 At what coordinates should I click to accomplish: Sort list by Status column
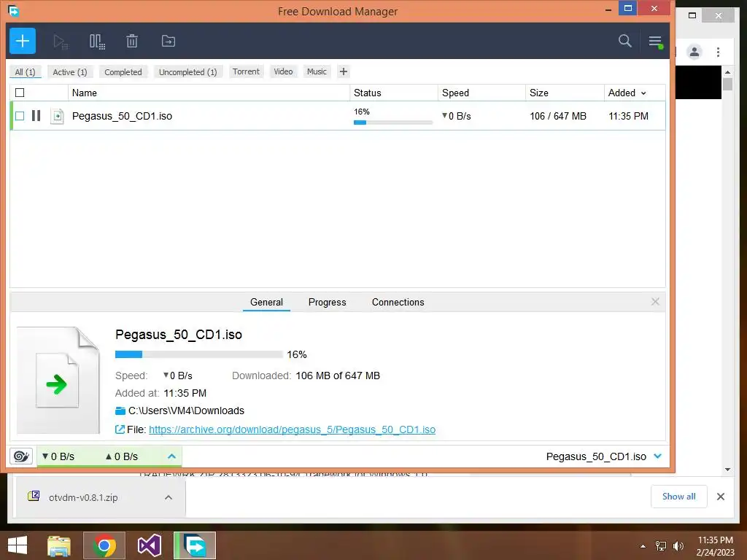click(394, 93)
